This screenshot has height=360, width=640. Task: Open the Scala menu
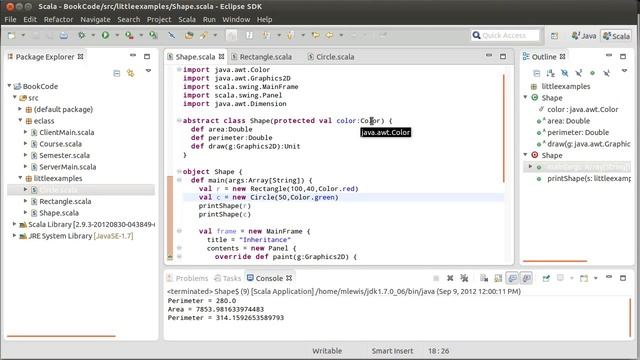(x=187, y=19)
